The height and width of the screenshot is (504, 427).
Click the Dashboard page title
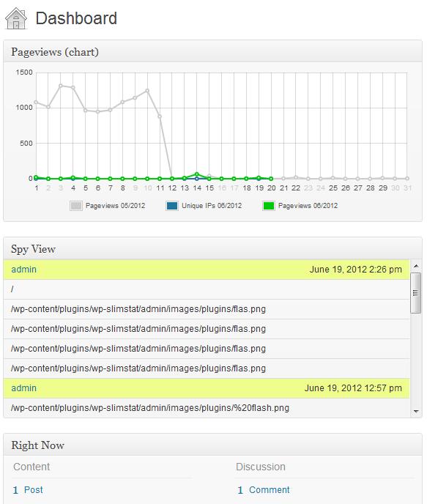[x=76, y=18]
